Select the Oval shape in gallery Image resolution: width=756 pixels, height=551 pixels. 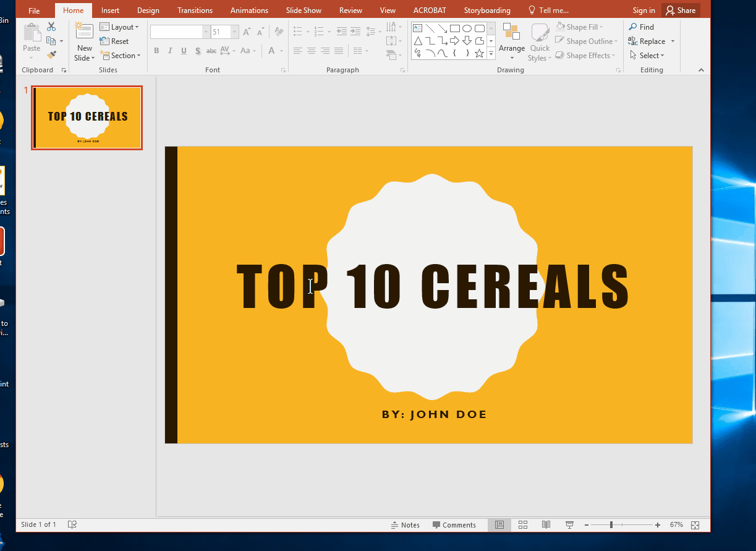(467, 28)
